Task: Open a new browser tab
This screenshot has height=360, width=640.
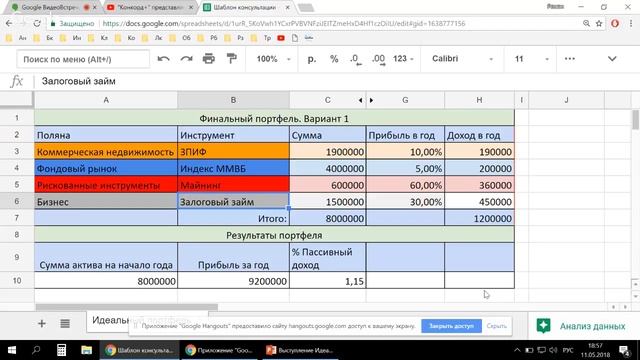Action: pos(306,7)
